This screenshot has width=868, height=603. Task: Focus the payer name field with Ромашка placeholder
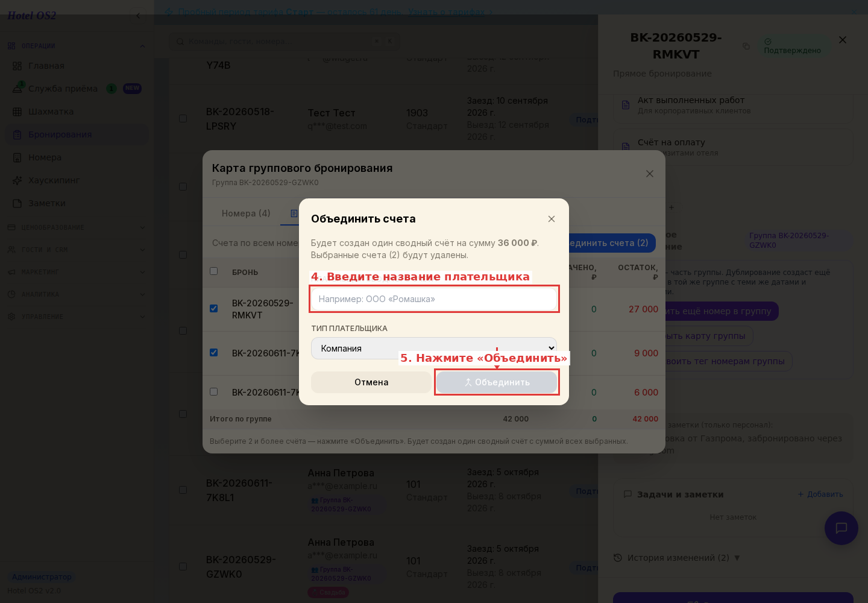434,299
